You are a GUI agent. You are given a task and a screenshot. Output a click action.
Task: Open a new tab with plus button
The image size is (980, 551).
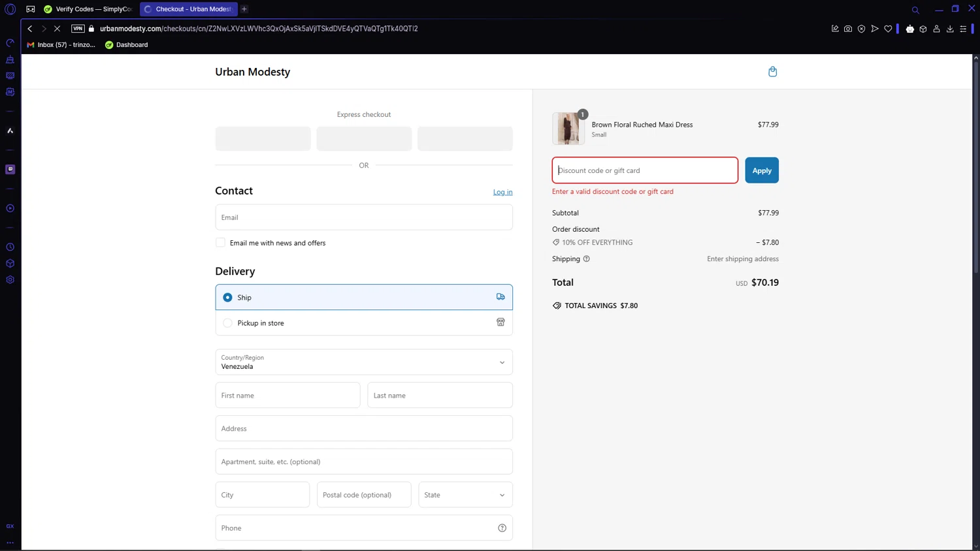pos(244,9)
